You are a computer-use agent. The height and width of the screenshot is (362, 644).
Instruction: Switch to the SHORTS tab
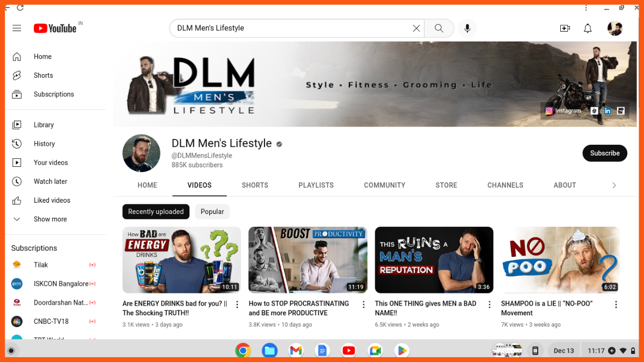coord(255,185)
